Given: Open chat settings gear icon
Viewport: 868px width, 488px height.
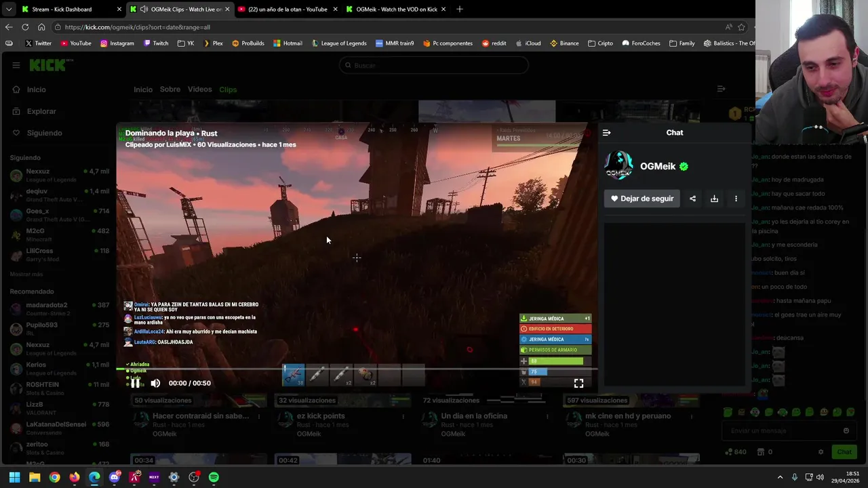Looking at the screenshot, I should click(821, 452).
